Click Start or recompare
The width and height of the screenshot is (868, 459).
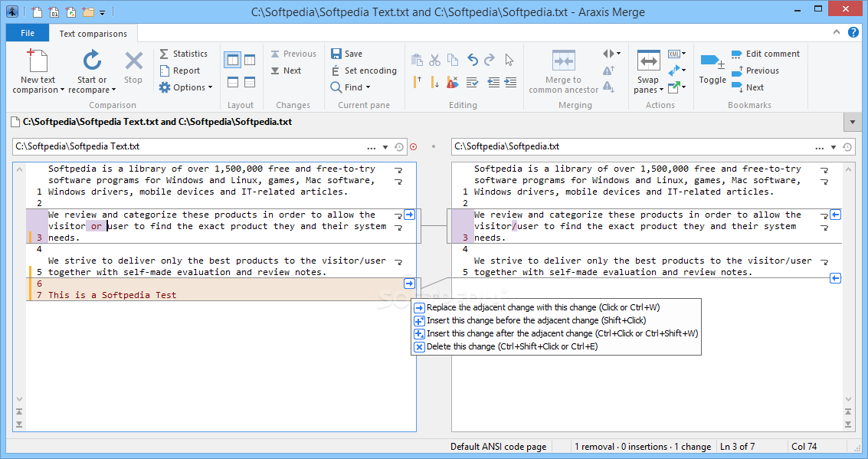click(92, 70)
